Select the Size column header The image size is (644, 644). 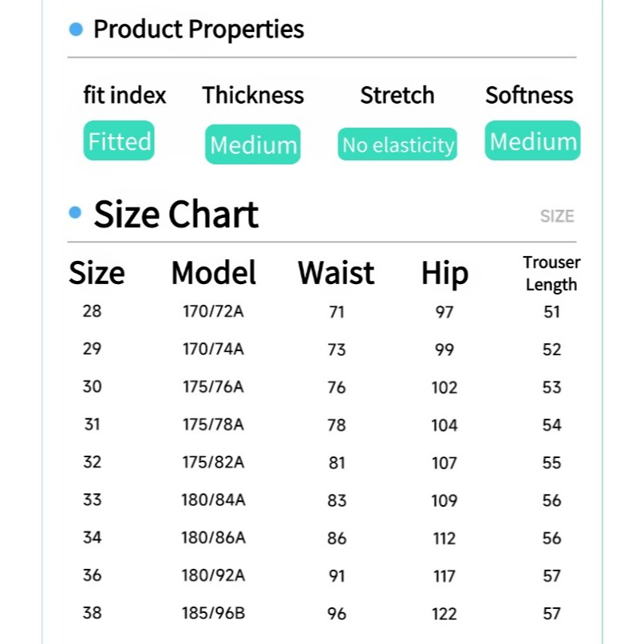[97, 273]
